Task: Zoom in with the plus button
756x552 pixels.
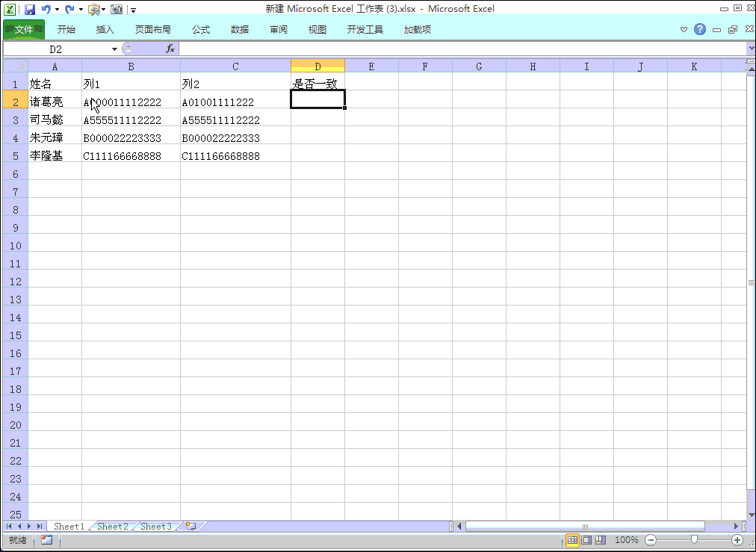Action: coord(737,540)
